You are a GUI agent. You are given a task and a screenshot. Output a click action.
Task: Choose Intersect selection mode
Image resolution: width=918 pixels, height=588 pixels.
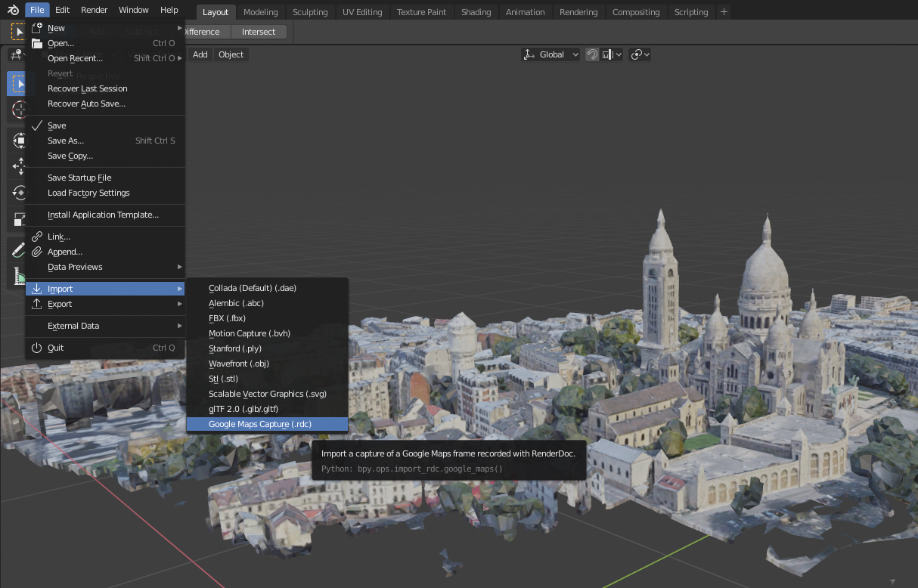point(259,32)
